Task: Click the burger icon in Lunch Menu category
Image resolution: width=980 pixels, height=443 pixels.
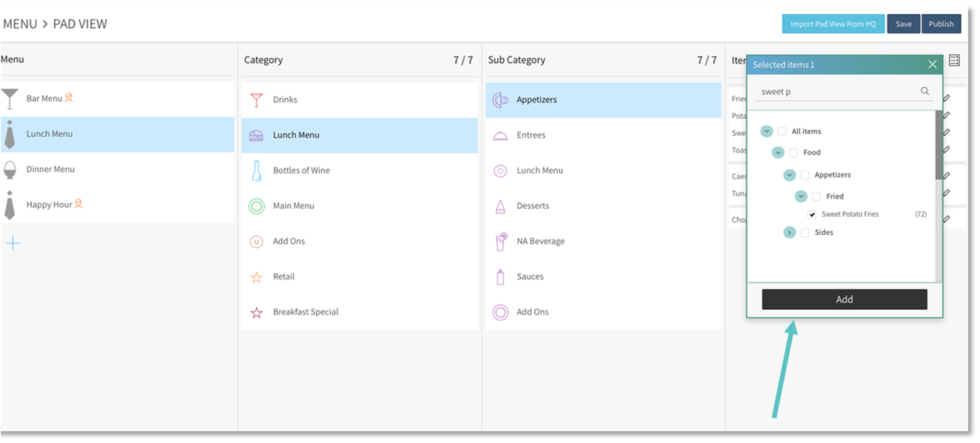Action: 256,135
